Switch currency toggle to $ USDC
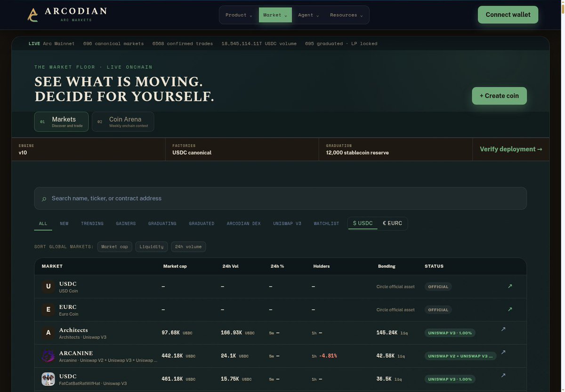This screenshot has height=392, width=565. coord(363,223)
